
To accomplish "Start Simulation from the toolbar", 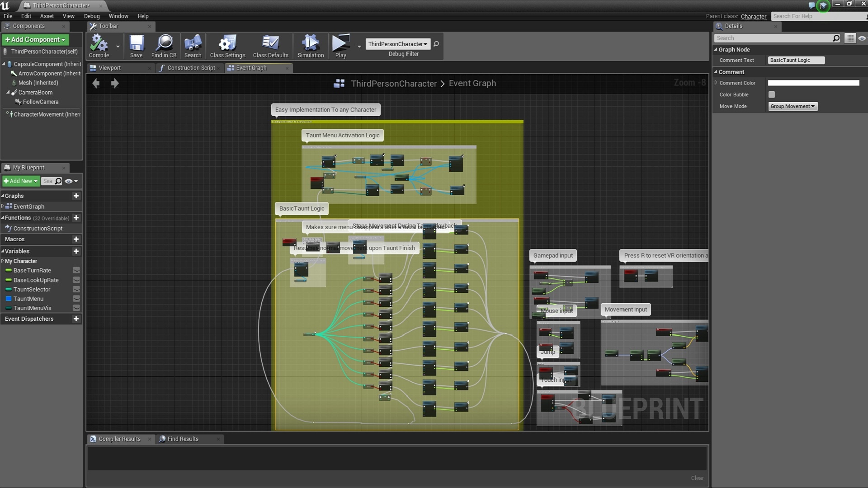I will coord(310,44).
